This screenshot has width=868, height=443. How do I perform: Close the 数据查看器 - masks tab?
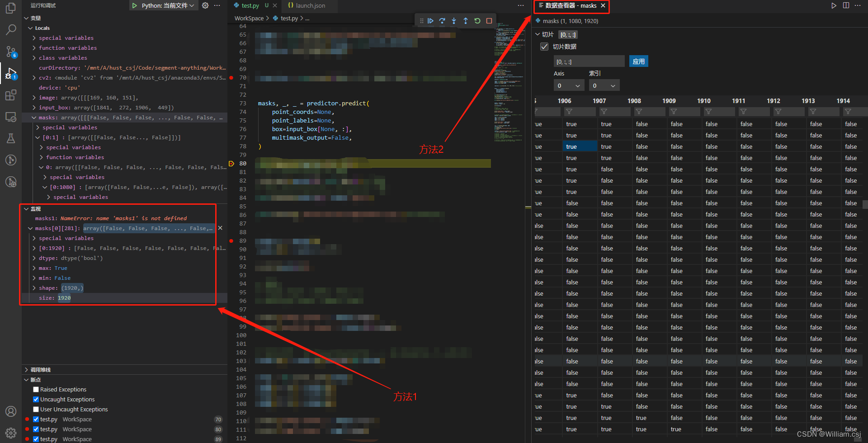tap(603, 5)
